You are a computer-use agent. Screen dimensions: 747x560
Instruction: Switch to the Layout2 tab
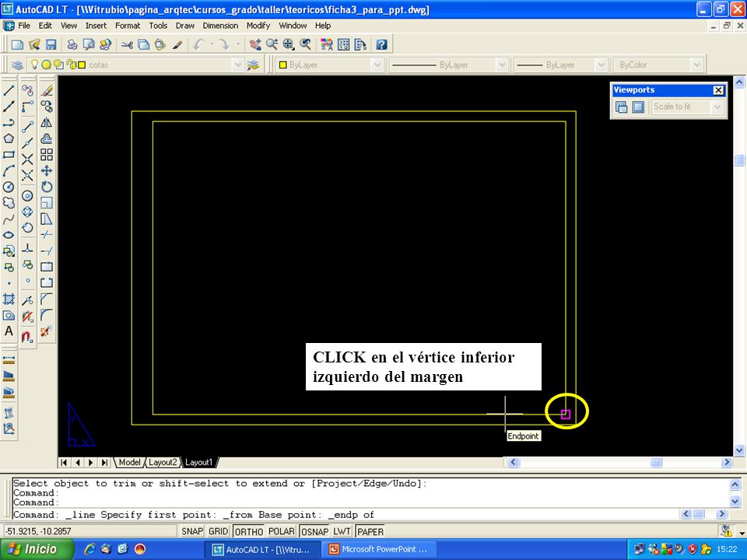[163, 462]
